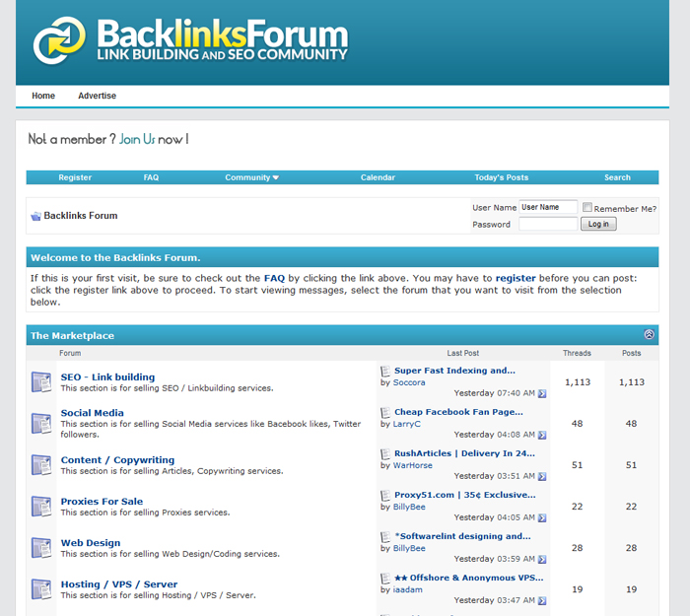
Task: Click the Web Design forum icon
Action: [41, 548]
